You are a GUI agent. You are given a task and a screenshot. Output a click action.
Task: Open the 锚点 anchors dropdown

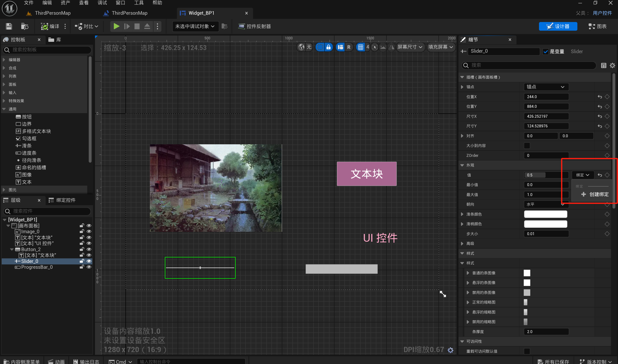pos(546,87)
